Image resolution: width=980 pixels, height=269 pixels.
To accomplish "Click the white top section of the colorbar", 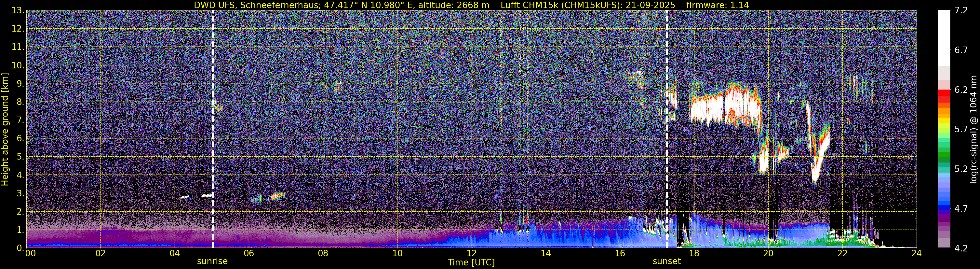I will point(944,38).
